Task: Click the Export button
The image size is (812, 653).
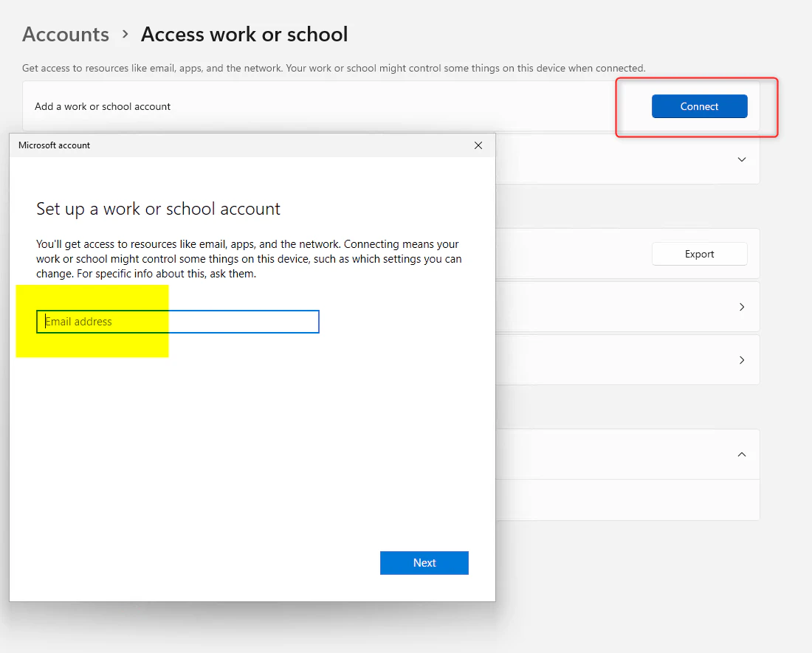Action: click(x=699, y=254)
